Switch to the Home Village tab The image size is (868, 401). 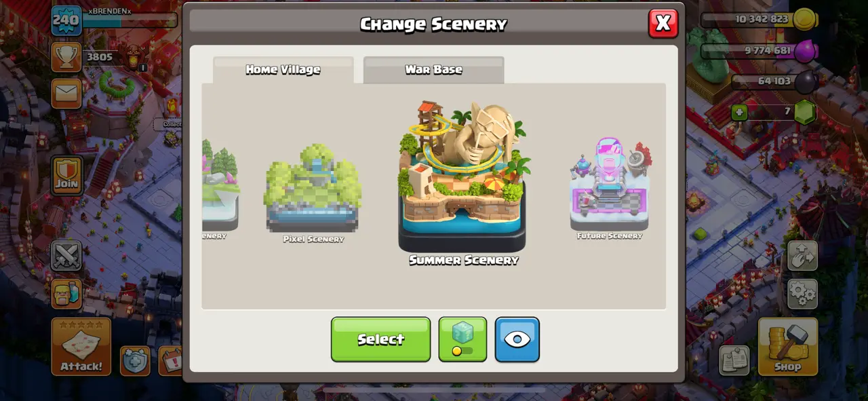tap(283, 70)
